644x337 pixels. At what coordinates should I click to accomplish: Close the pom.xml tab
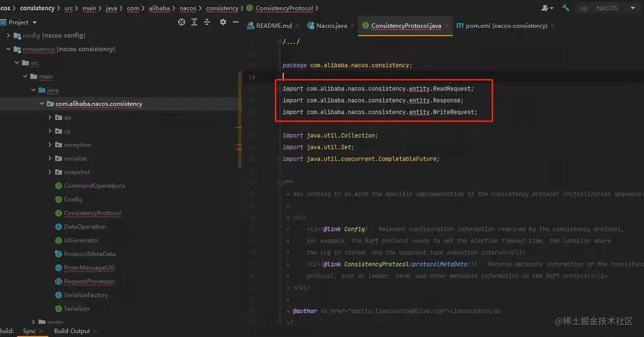point(553,25)
